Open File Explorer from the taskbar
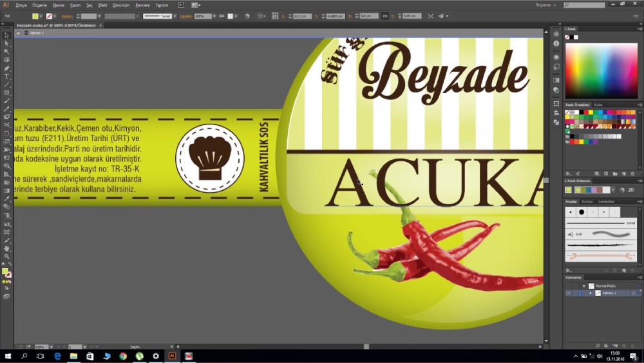Viewport: 644px width, 363px height. (73, 356)
